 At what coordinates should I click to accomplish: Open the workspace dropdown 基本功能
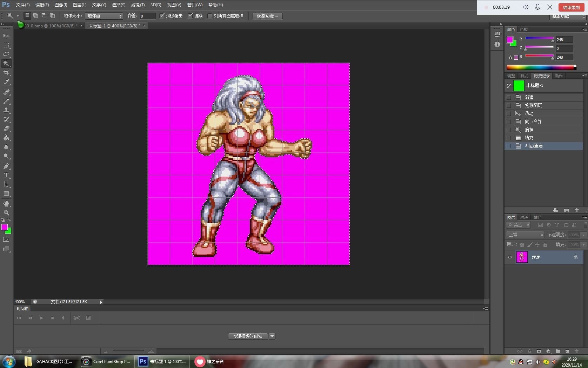click(568, 17)
